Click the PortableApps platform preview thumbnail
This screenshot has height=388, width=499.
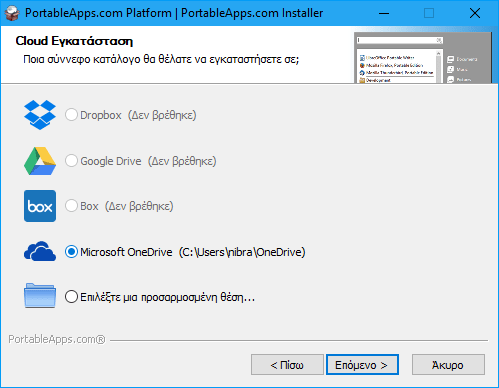[422, 57]
